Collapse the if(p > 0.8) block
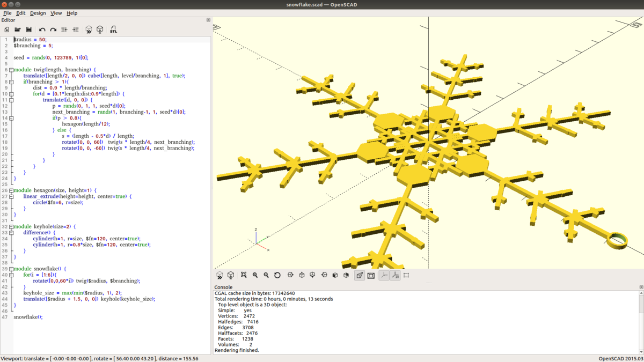Viewport: 644px width, 362px height. coord(11,118)
